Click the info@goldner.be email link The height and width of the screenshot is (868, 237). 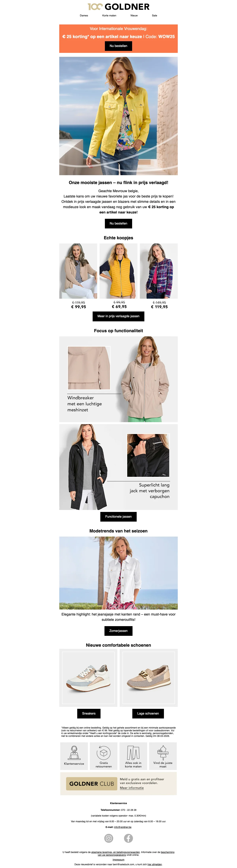point(123,827)
